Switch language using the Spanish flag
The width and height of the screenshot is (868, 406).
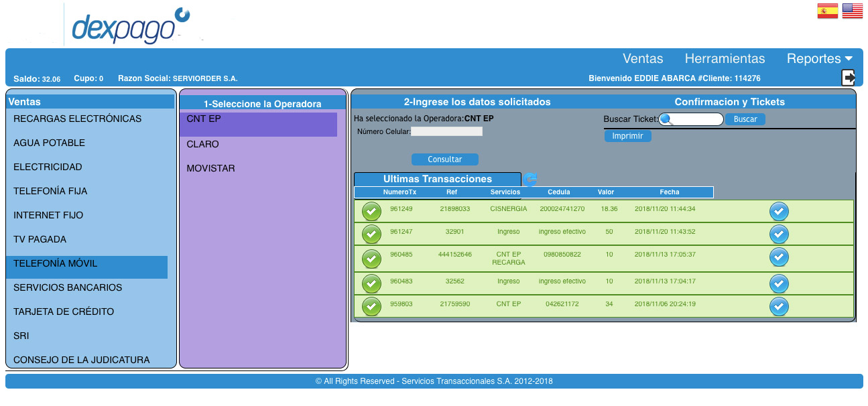pos(827,11)
